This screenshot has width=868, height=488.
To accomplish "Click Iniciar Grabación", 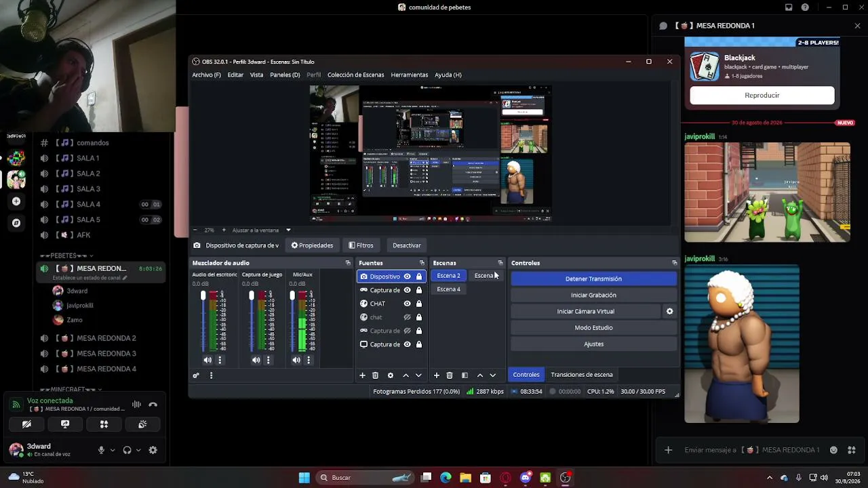I will tap(593, 295).
